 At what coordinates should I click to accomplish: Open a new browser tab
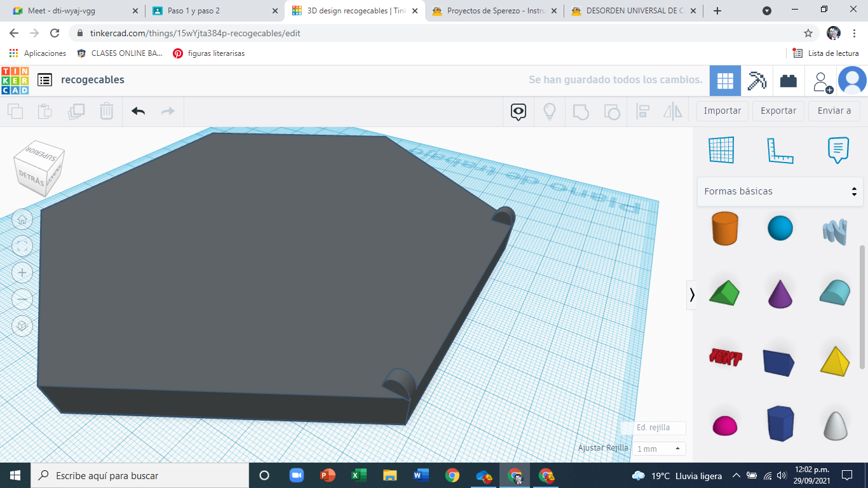[x=717, y=11]
